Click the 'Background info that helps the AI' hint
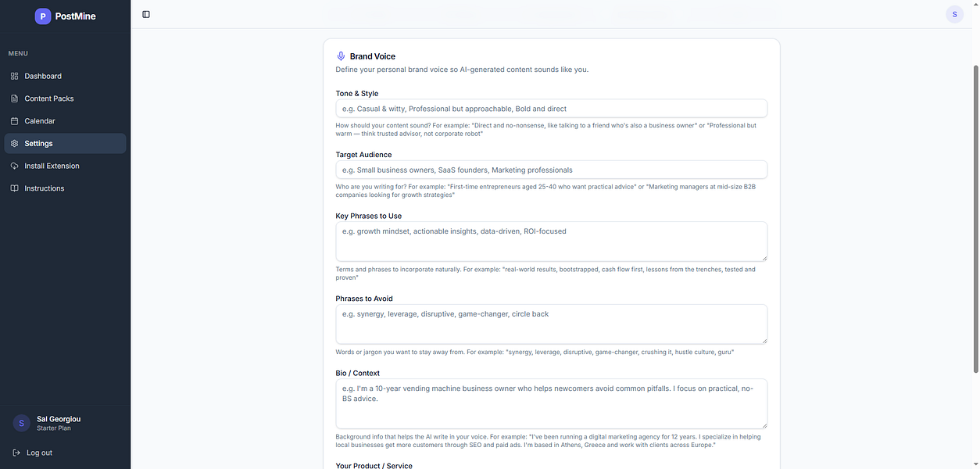 (x=549, y=441)
